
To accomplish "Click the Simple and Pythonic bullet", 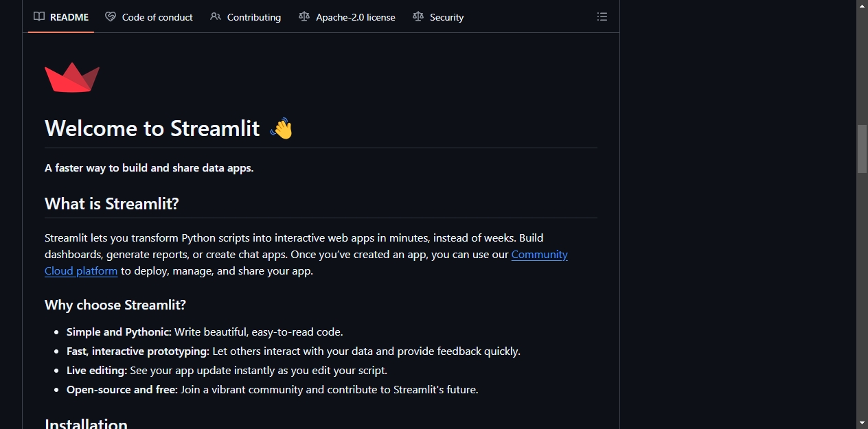I will point(205,332).
